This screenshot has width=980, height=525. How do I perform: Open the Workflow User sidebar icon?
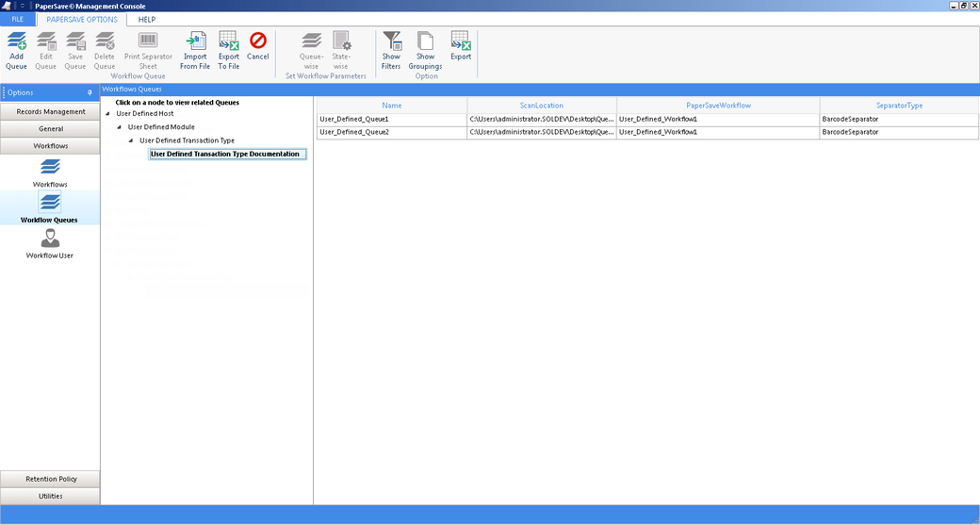click(50, 238)
